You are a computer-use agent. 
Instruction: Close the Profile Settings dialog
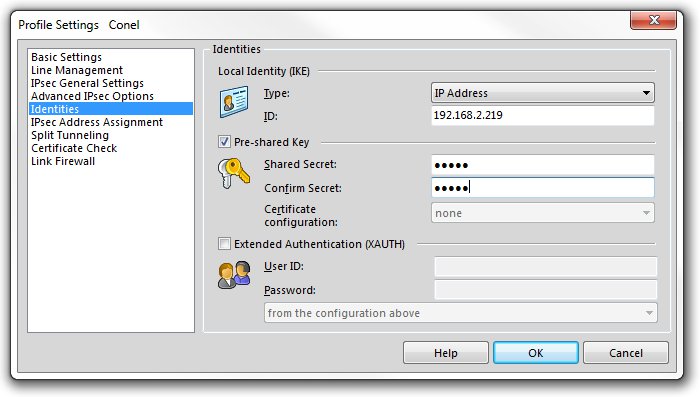[653, 20]
